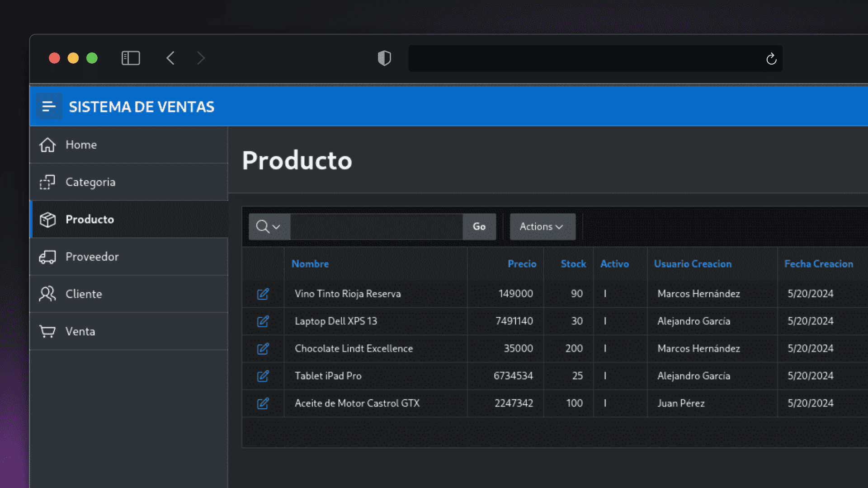Edit the Chocolate Lindt Excellence row

click(x=263, y=348)
